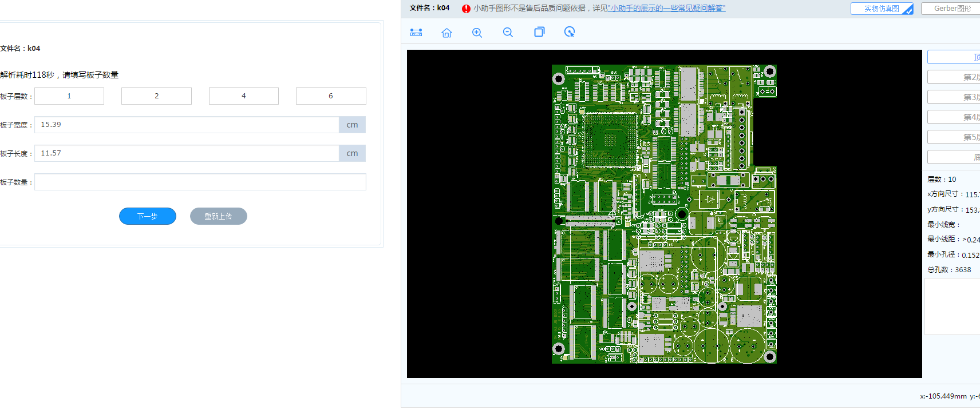Click the red warning exclamation icon

(x=466, y=9)
